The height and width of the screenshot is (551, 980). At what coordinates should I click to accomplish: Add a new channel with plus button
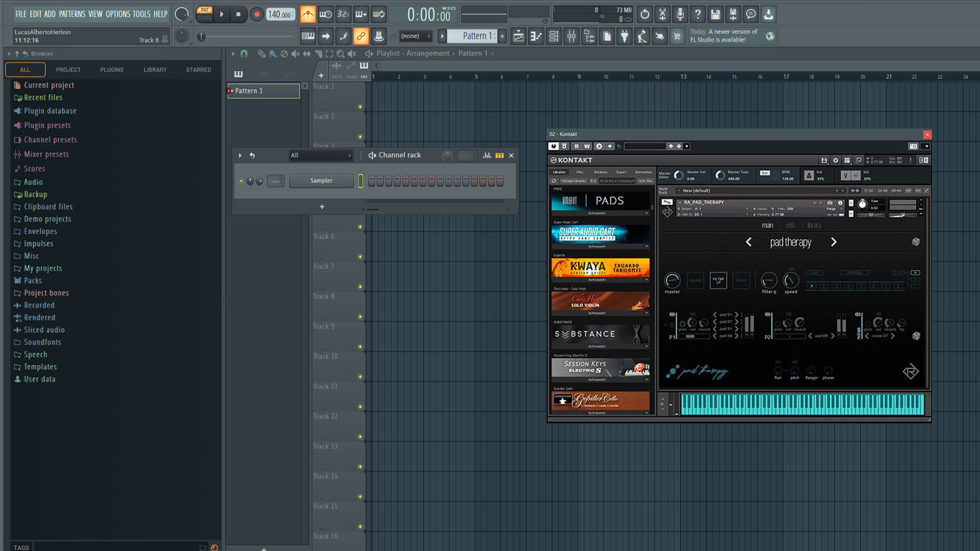coord(321,207)
